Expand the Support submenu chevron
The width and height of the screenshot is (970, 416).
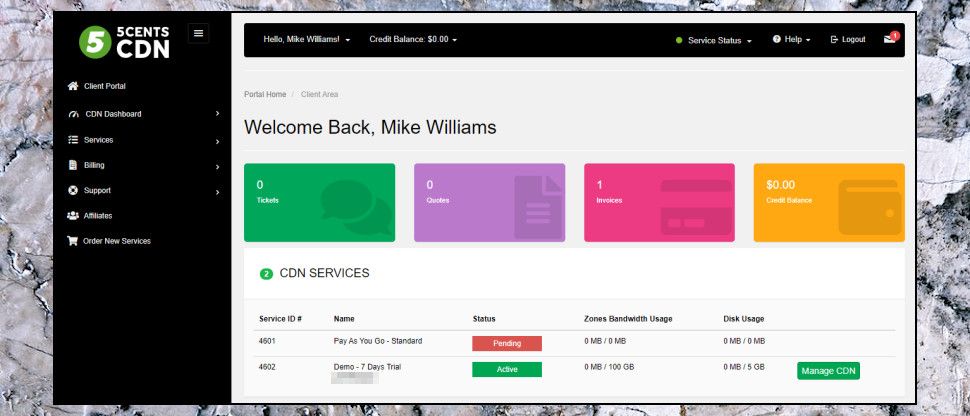click(x=218, y=193)
